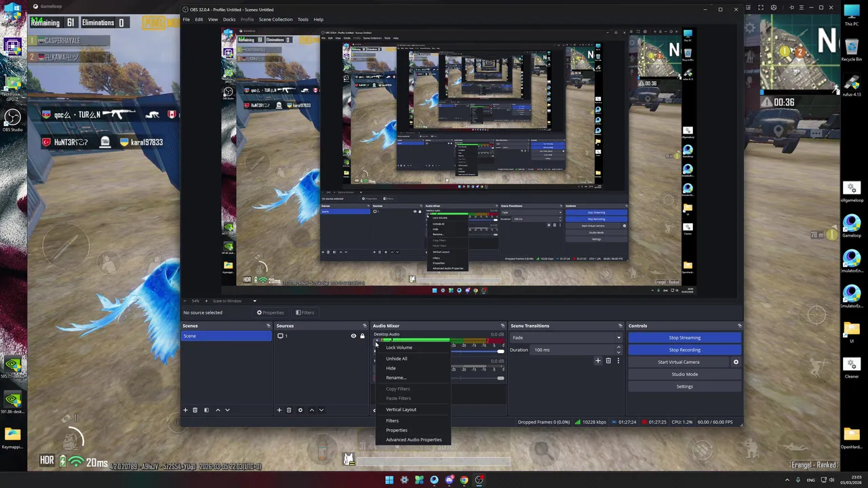Viewport: 868px width, 488px height.
Task: Open Edit menu in OBS
Action: (199, 19)
